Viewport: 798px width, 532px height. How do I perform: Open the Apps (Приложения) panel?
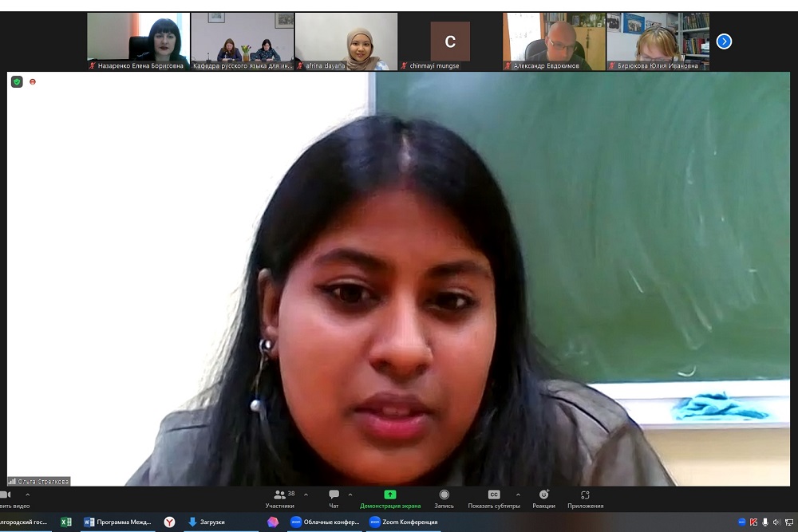pyautogui.click(x=585, y=498)
